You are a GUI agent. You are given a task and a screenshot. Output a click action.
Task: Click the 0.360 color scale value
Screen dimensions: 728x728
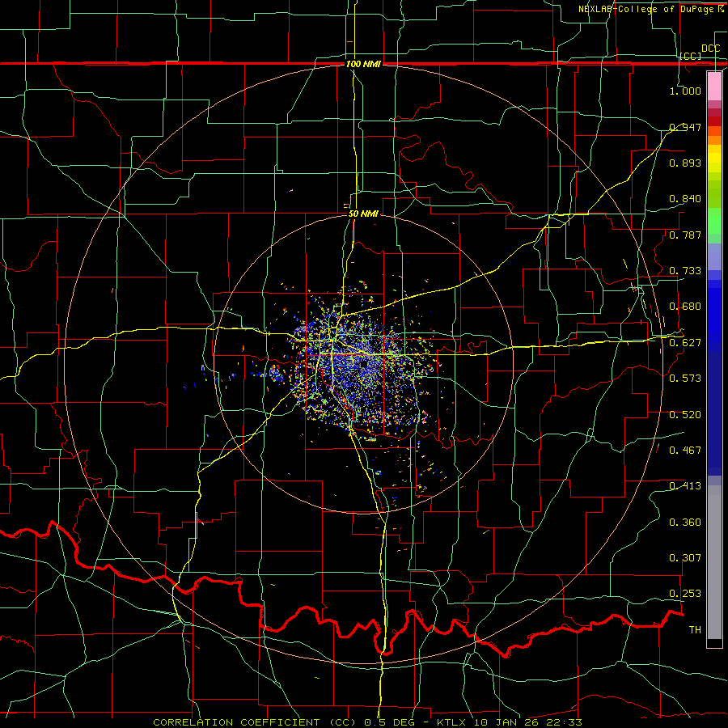(x=685, y=523)
